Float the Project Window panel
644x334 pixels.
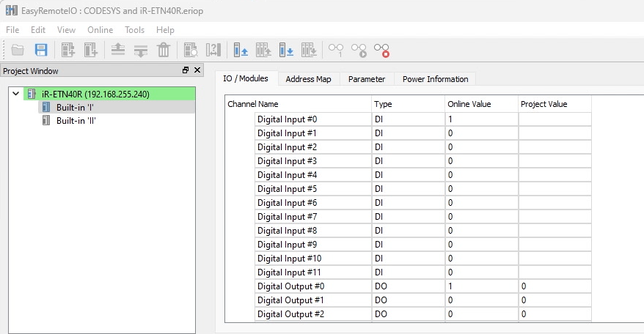coord(186,70)
